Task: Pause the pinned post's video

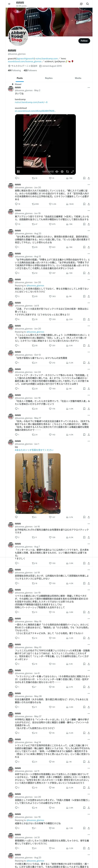Action: [18, 172]
